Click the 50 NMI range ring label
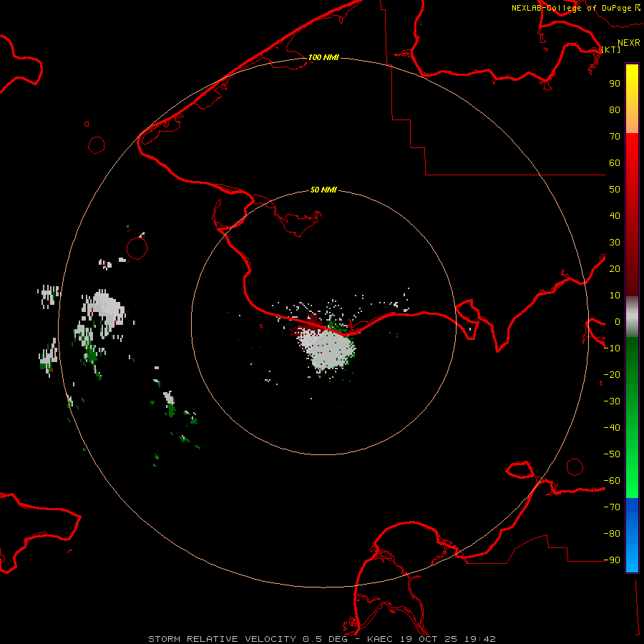Image resolution: width=644 pixels, height=644 pixels. point(323,190)
